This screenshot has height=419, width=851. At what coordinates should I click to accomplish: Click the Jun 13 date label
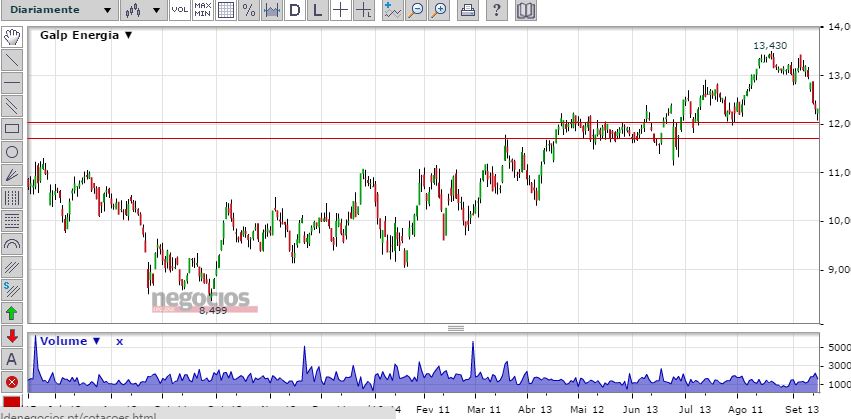(640, 409)
